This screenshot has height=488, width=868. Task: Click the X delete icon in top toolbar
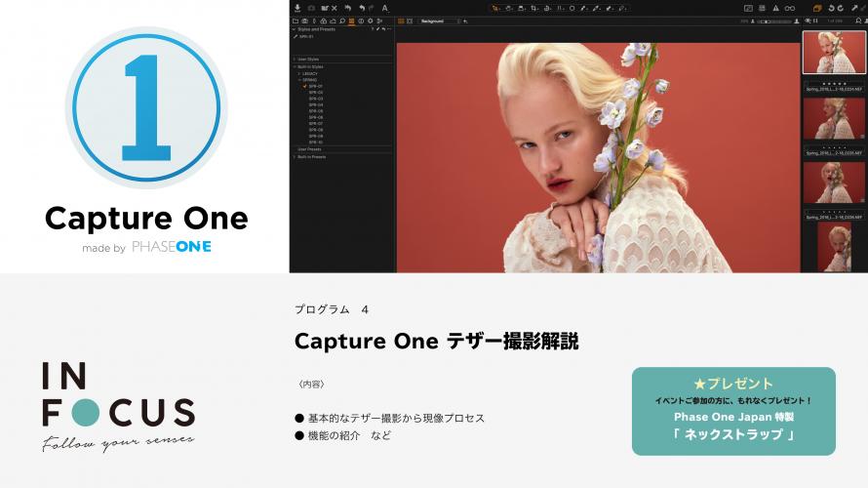335,9
